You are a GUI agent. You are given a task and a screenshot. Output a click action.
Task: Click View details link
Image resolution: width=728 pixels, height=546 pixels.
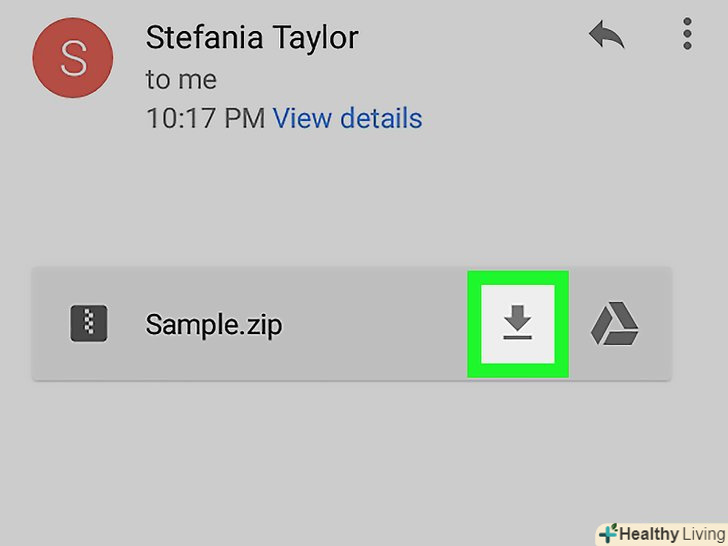(x=347, y=118)
